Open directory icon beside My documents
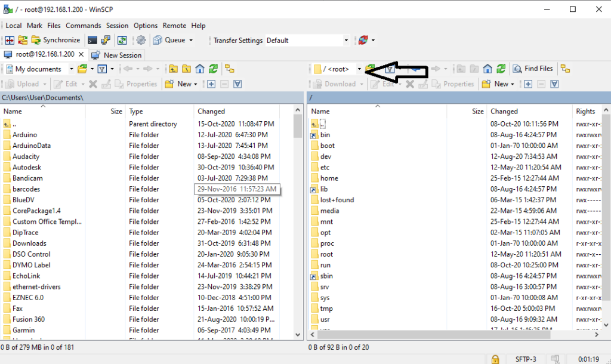The image size is (611, 364). [x=82, y=69]
